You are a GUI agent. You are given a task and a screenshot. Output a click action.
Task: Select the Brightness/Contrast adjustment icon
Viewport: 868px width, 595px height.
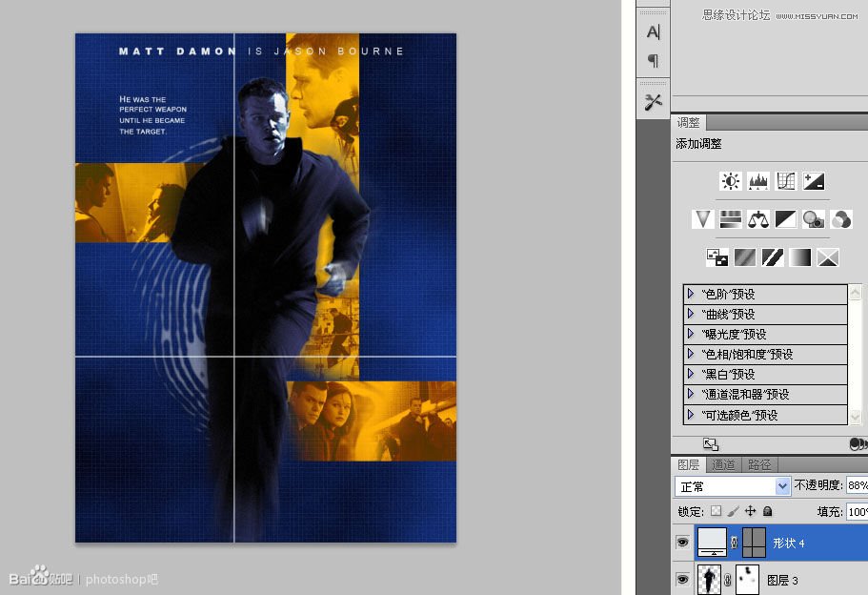[x=731, y=181]
